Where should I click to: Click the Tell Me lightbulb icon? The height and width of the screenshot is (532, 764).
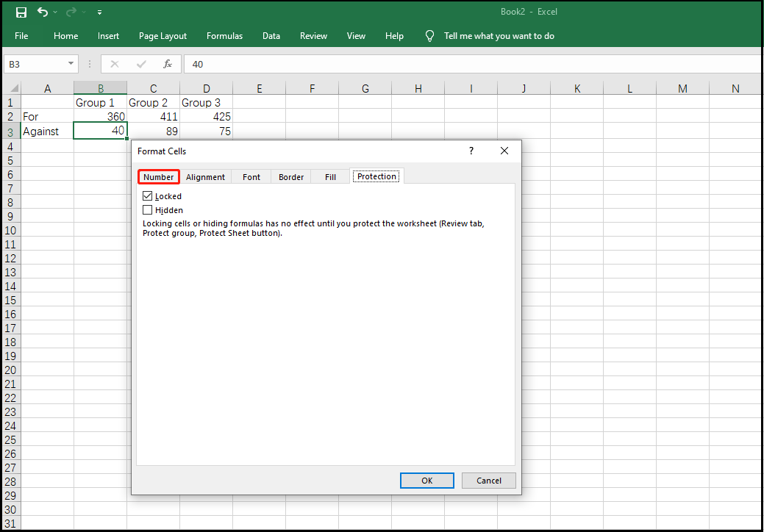click(x=429, y=35)
